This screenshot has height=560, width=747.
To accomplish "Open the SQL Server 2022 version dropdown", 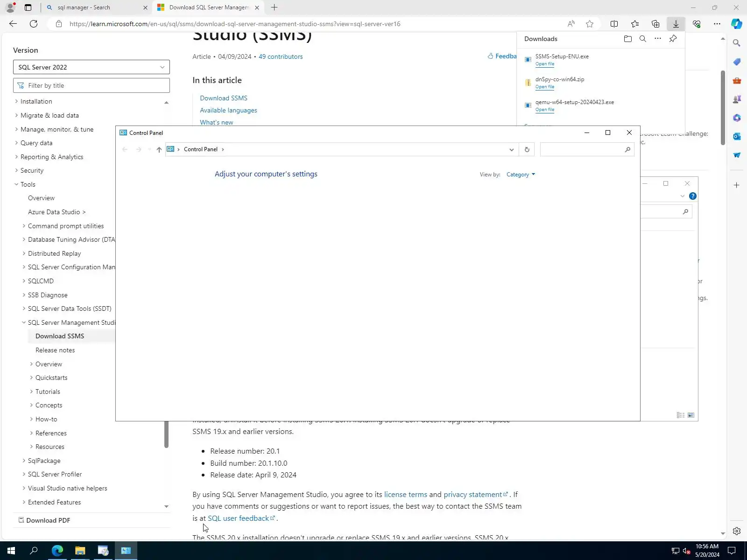I will [x=92, y=67].
